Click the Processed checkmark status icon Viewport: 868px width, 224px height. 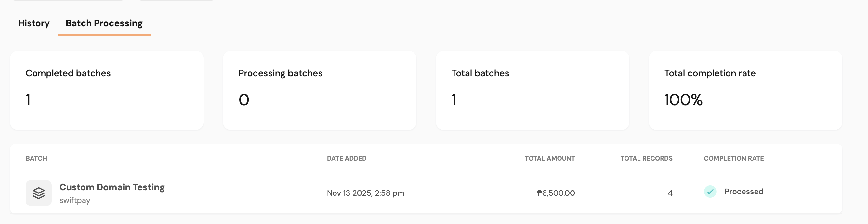(x=710, y=192)
